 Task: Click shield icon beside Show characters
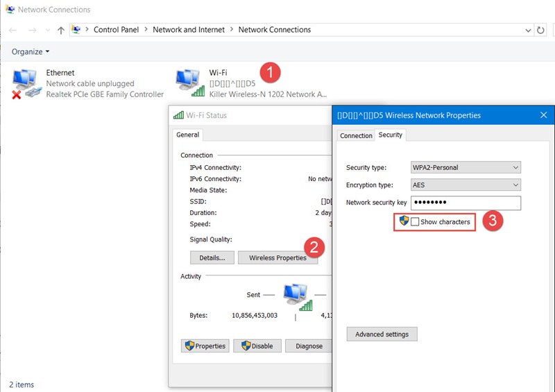404,221
